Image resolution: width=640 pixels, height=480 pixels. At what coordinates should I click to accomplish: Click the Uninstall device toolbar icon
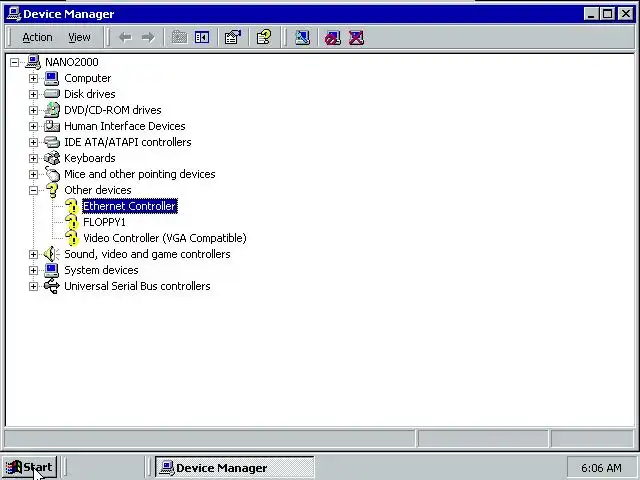(356, 38)
